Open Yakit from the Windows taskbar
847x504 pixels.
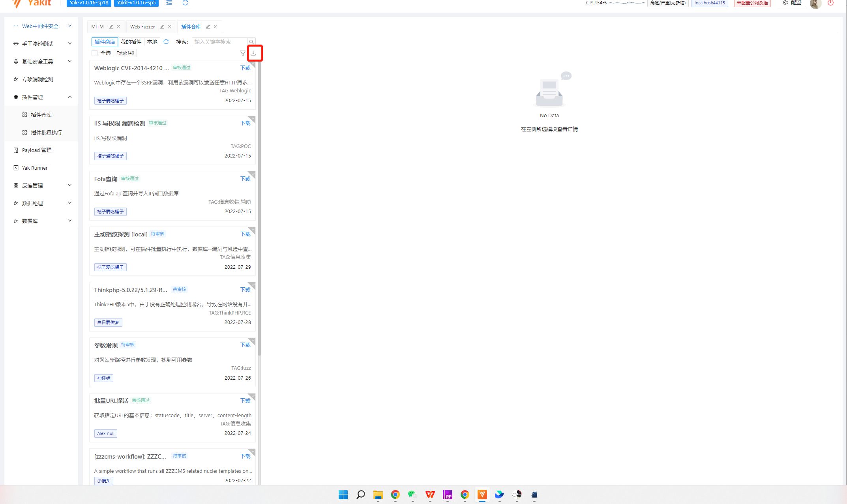[482, 495]
